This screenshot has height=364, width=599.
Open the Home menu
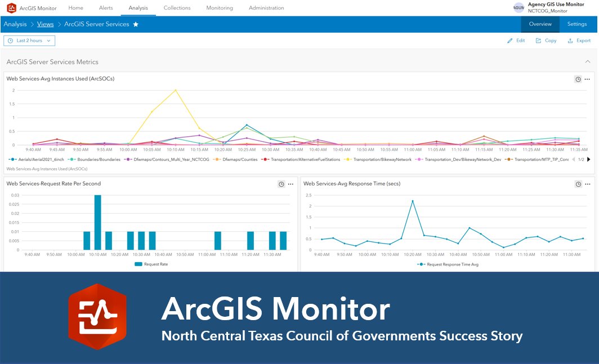[x=75, y=8]
